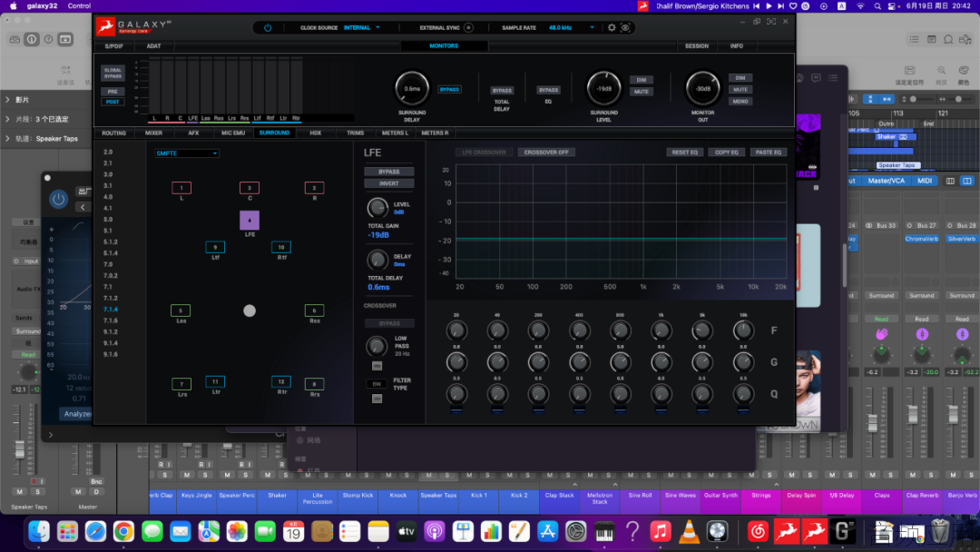This screenshot has width=980, height=552.
Task: Click the eye icon beside settings gear
Action: 625,27
